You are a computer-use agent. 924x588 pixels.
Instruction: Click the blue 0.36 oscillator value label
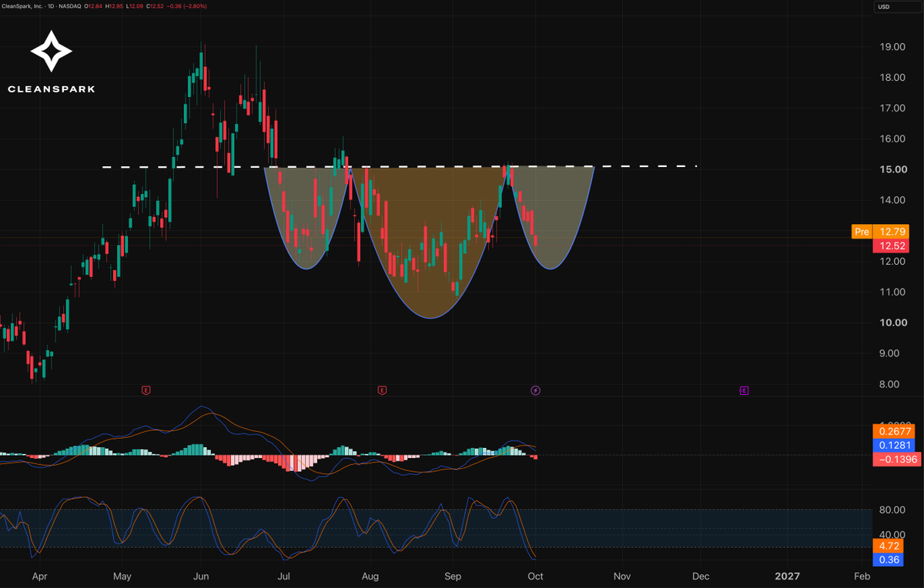click(887, 560)
